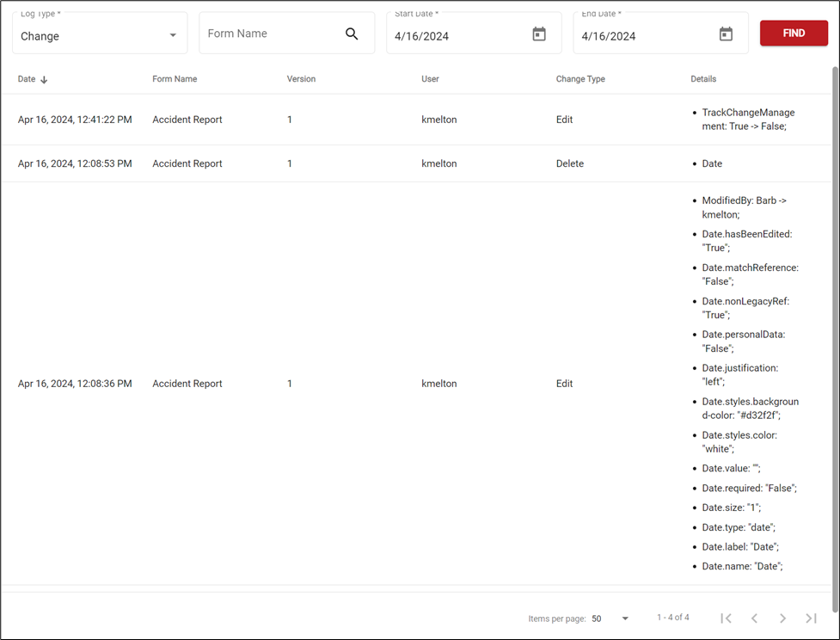
Task: Sort by the Version column header
Action: pyautogui.click(x=301, y=79)
